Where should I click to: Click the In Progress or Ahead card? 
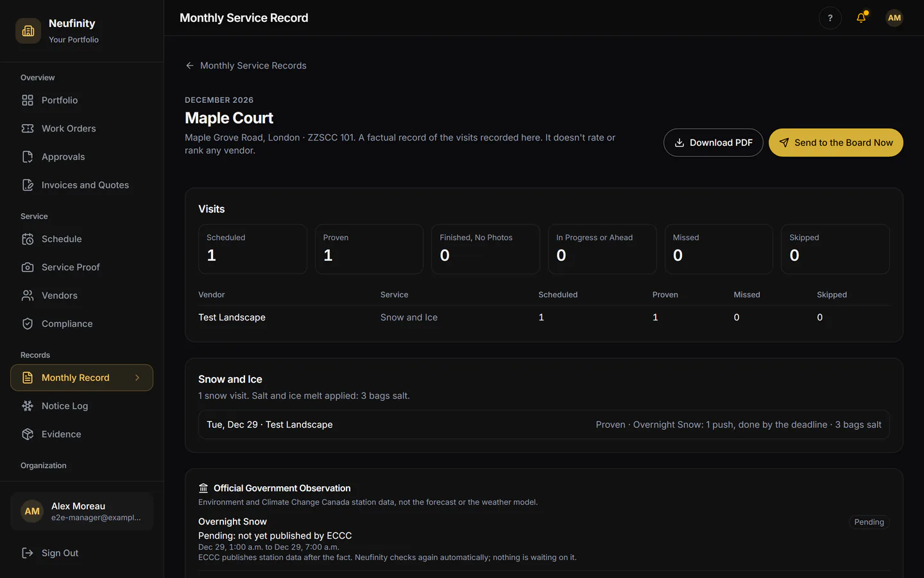click(x=603, y=249)
